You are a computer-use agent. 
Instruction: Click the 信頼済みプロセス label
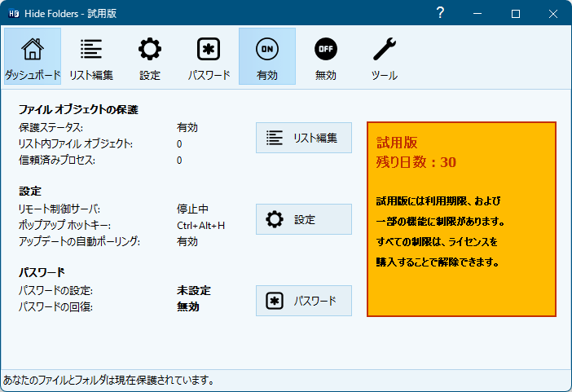(57, 161)
